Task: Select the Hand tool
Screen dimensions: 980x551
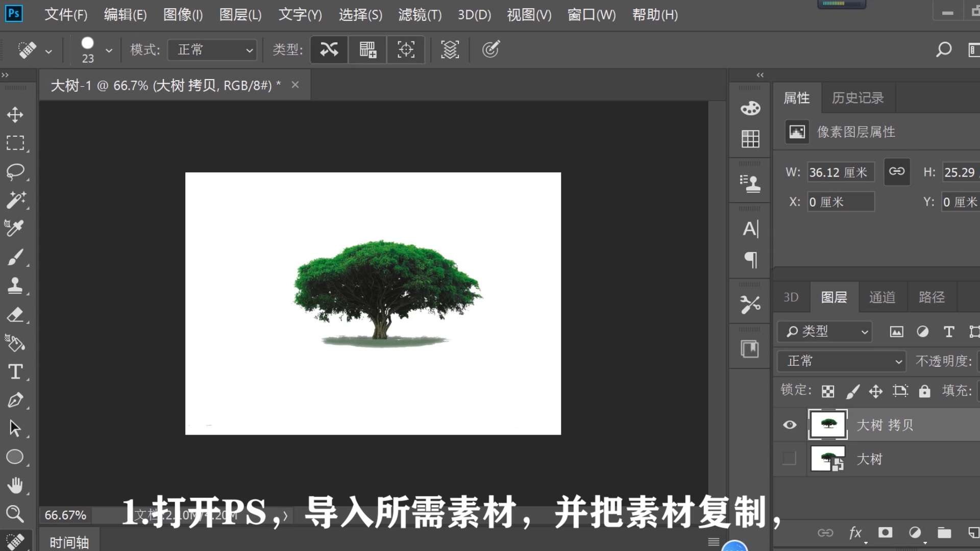Action: [x=15, y=486]
